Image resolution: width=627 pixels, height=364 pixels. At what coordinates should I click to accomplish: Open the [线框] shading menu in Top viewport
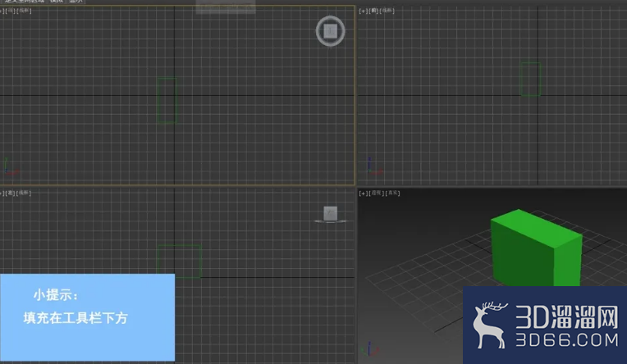click(24, 11)
